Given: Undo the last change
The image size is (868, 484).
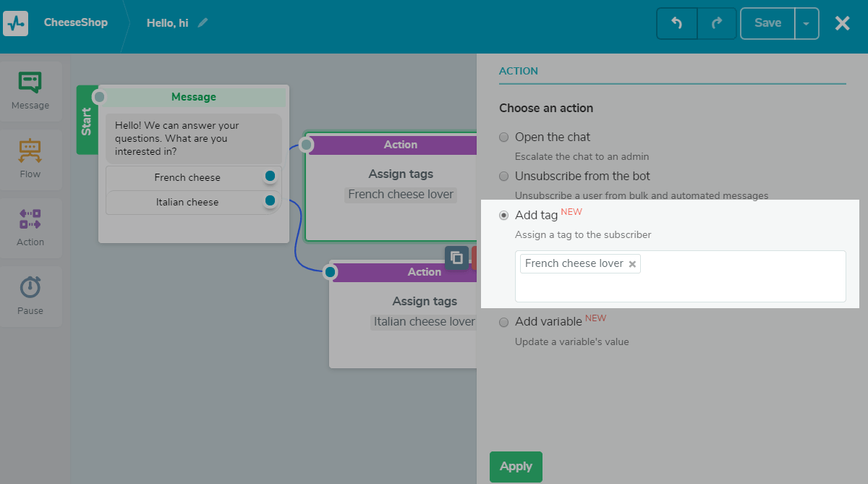Looking at the screenshot, I should tap(676, 23).
